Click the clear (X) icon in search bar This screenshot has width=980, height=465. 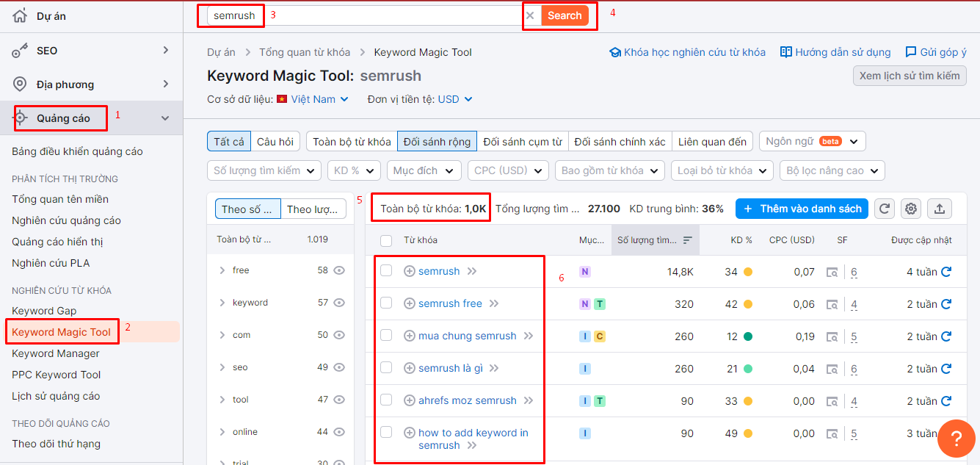tap(530, 15)
